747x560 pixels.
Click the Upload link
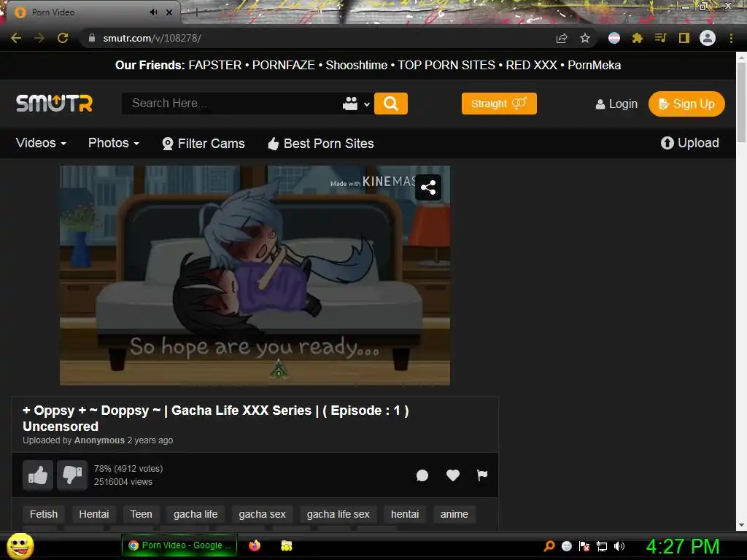[690, 143]
